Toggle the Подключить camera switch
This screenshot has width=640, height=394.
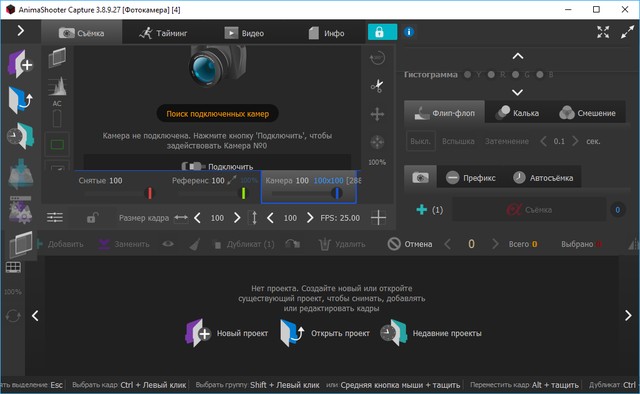[x=217, y=166]
